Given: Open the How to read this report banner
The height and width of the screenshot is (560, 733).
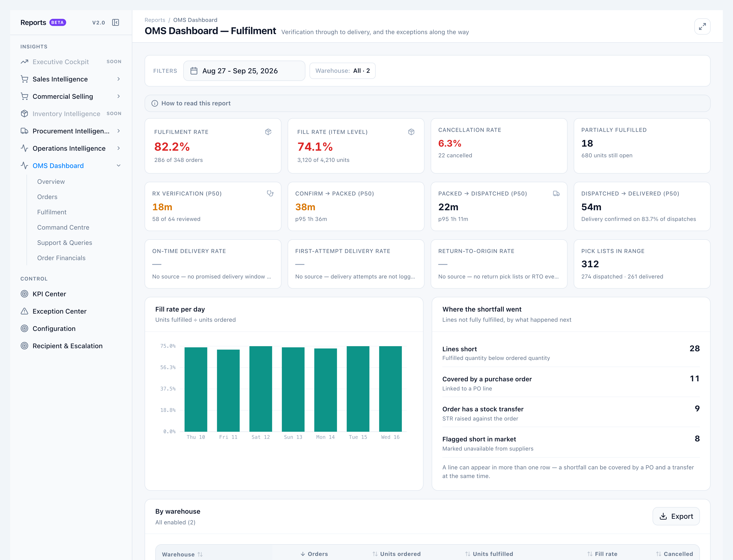Looking at the screenshot, I should tap(427, 103).
